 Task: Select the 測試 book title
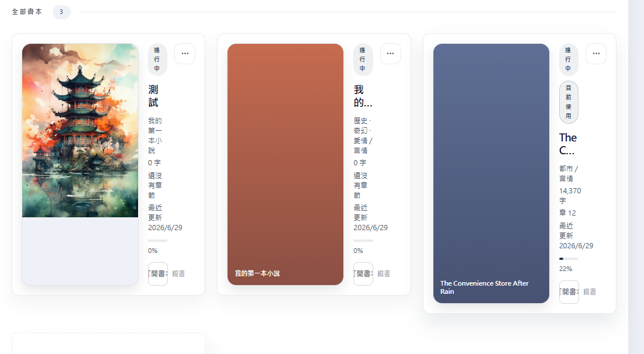[153, 96]
